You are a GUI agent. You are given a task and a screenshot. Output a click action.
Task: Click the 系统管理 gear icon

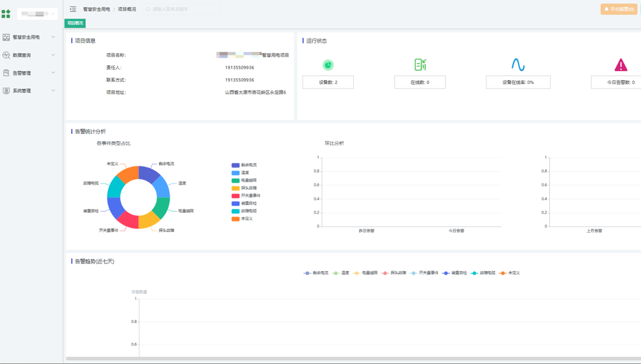point(6,91)
